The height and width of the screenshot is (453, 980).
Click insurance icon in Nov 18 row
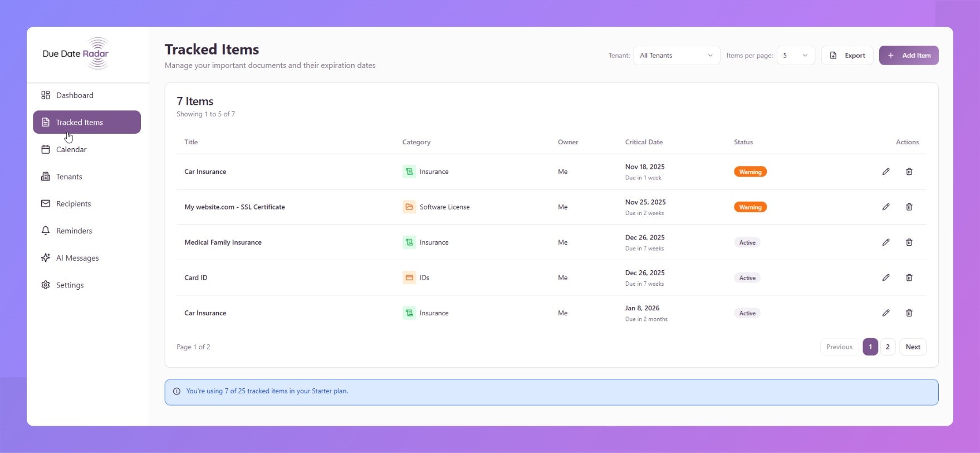(409, 172)
